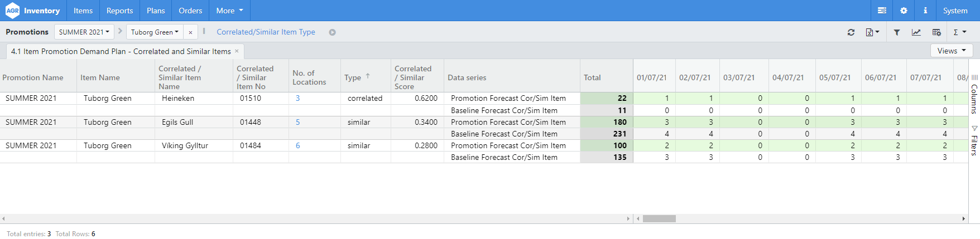Open locations link 3 for Heineken
Screen dimensions: 980x239
[297, 98]
